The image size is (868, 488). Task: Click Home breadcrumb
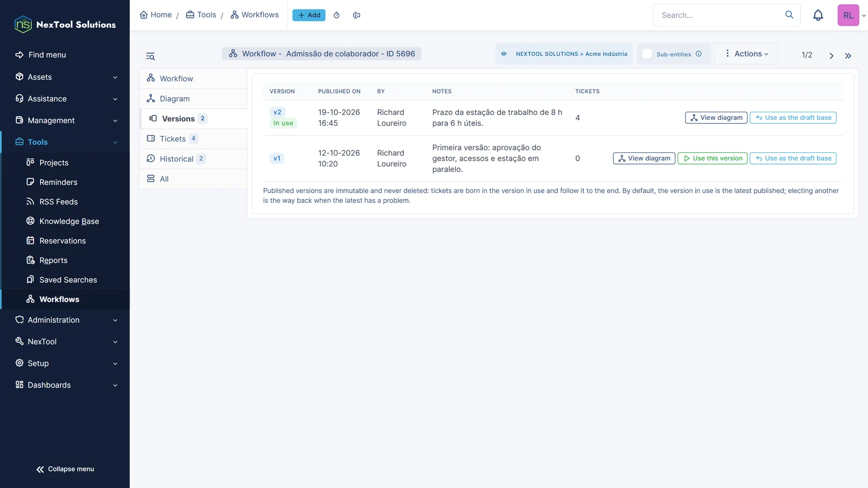(x=156, y=15)
